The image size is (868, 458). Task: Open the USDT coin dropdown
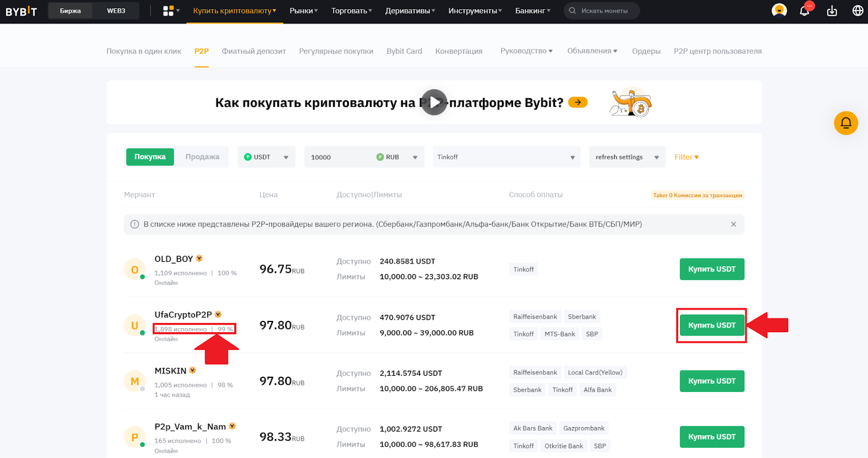pos(266,157)
